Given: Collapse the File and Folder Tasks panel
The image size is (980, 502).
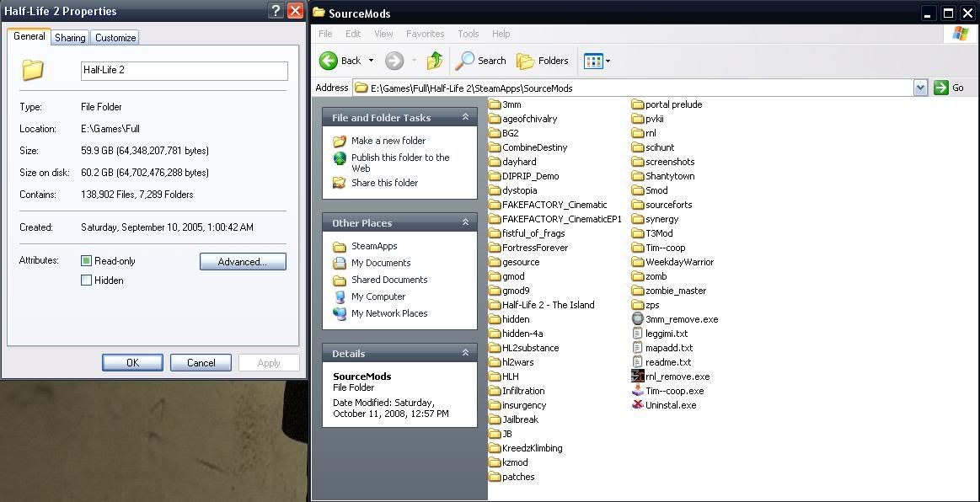Looking at the screenshot, I should pos(465,117).
